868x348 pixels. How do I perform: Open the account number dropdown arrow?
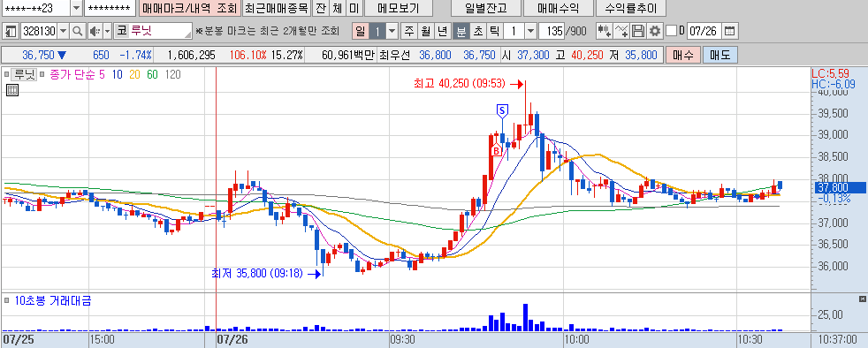76,8
